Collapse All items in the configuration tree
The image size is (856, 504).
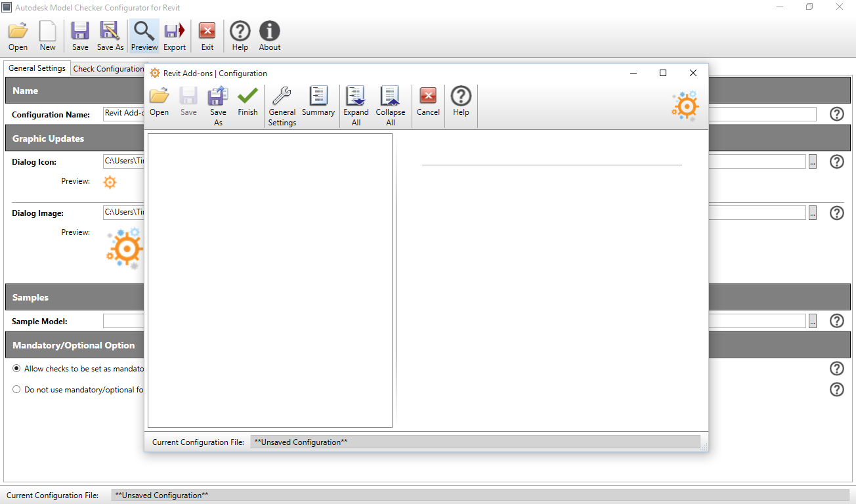coord(390,104)
